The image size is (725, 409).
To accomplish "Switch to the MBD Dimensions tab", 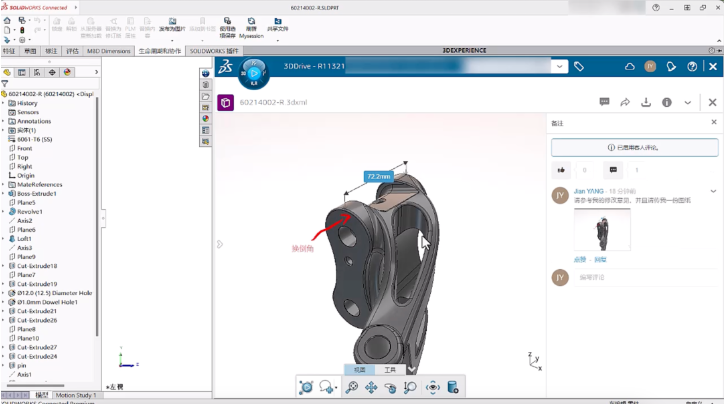I will click(109, 51).
